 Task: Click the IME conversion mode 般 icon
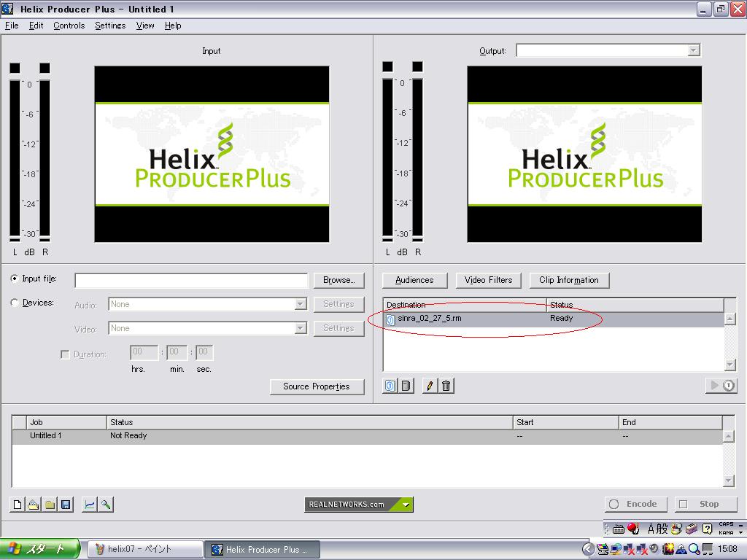point(662,529)
